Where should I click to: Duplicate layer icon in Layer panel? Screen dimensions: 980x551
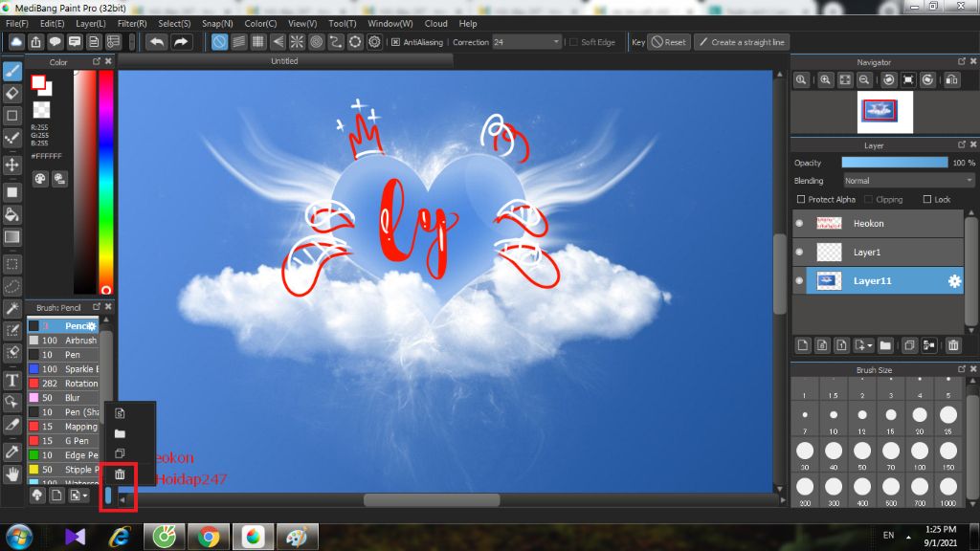coord(909,345)
